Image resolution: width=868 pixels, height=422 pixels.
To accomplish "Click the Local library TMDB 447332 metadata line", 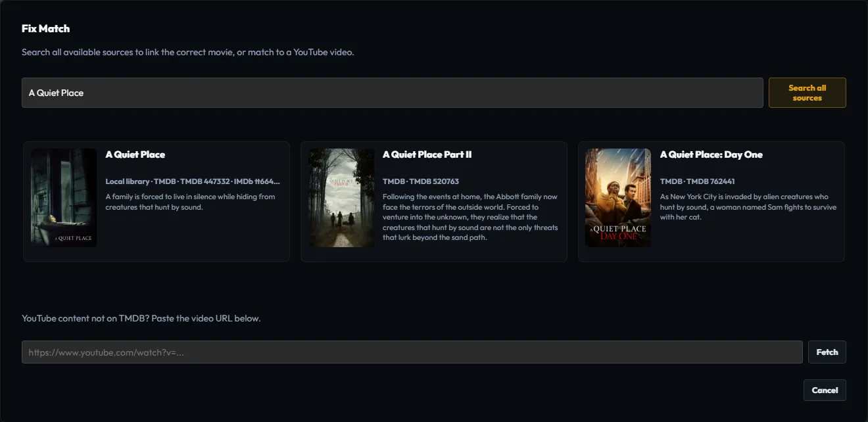I will click(x=193, y=181).
